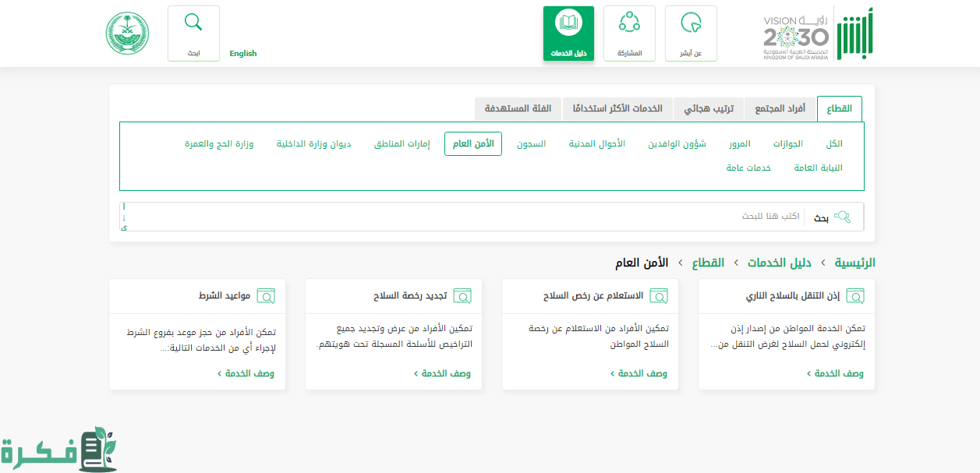Switch to the 'أفراد المجتمع' tab

pos(780,108)
